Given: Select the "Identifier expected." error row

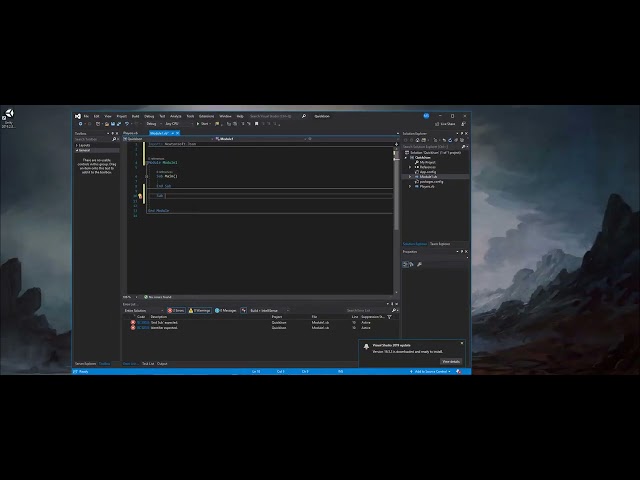Looking at the screenshot, I should [259, 328].
